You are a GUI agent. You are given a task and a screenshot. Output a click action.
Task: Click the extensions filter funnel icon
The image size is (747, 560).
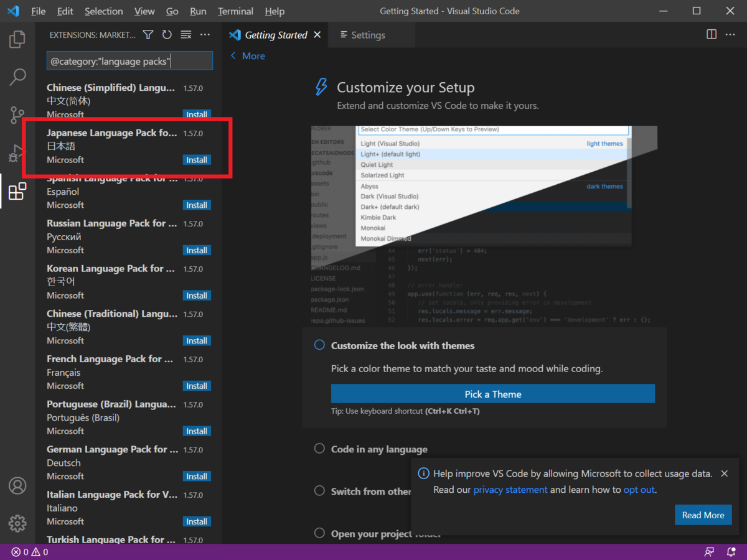click(x=148, y=35)
